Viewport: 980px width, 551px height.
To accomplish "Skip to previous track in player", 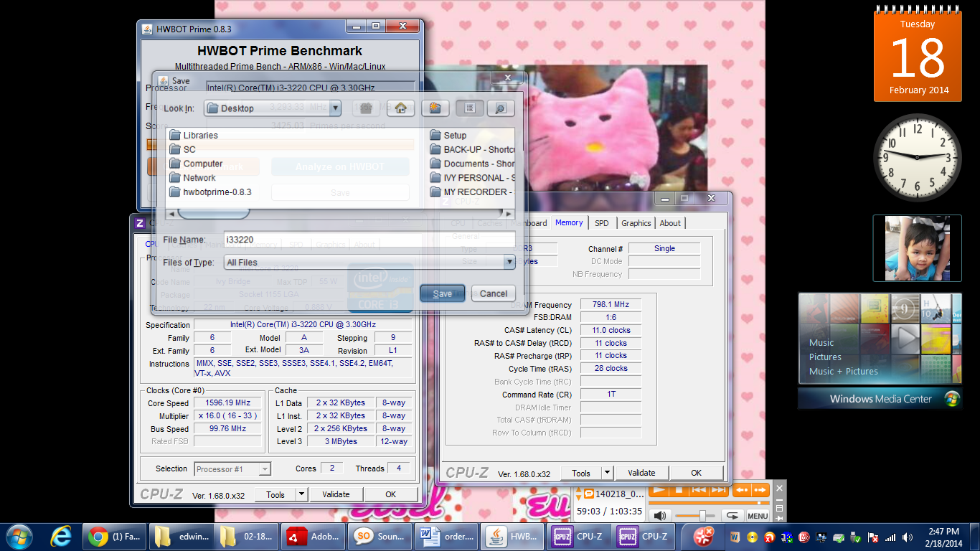I will pos(698,491).
